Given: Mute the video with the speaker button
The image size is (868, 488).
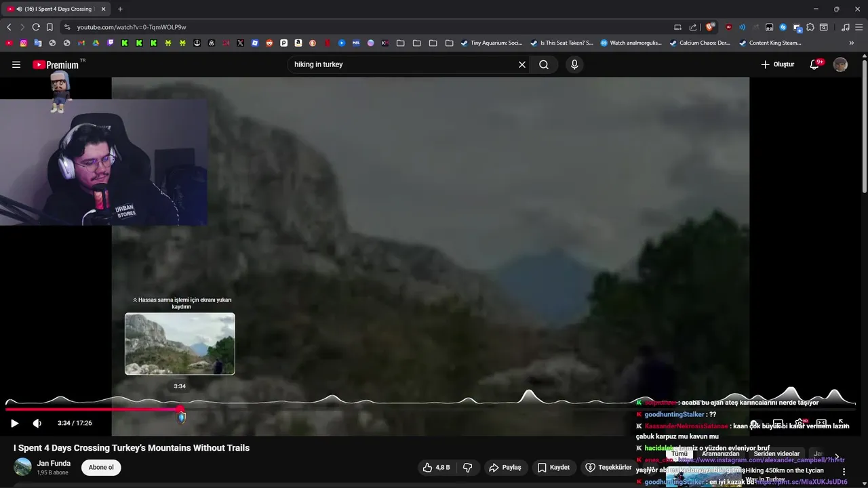Looking at the screenshot, I should (x=37, y=423).
